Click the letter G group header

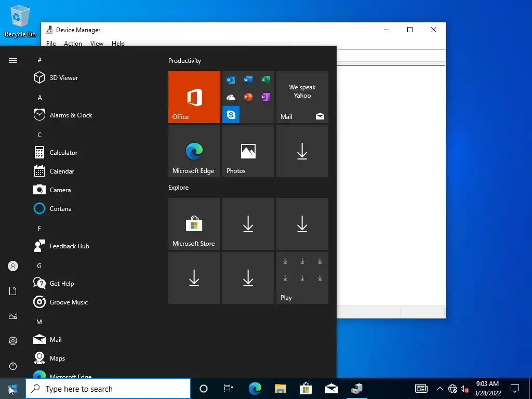tap(39, 265)
